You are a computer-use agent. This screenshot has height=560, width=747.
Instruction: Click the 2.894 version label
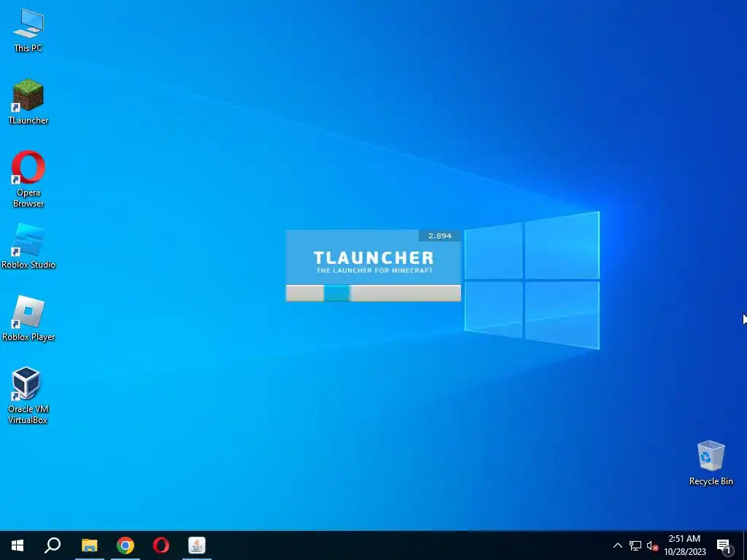click(439, 236)
